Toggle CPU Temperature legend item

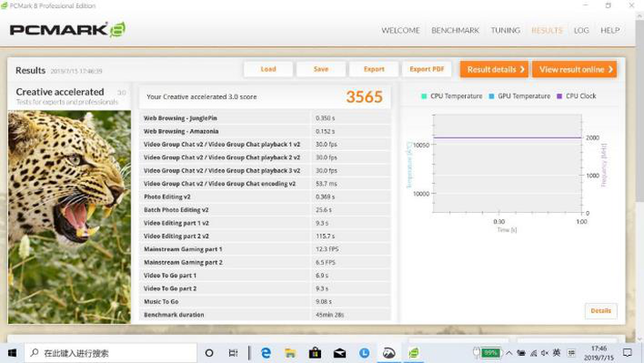coord(452,96)
